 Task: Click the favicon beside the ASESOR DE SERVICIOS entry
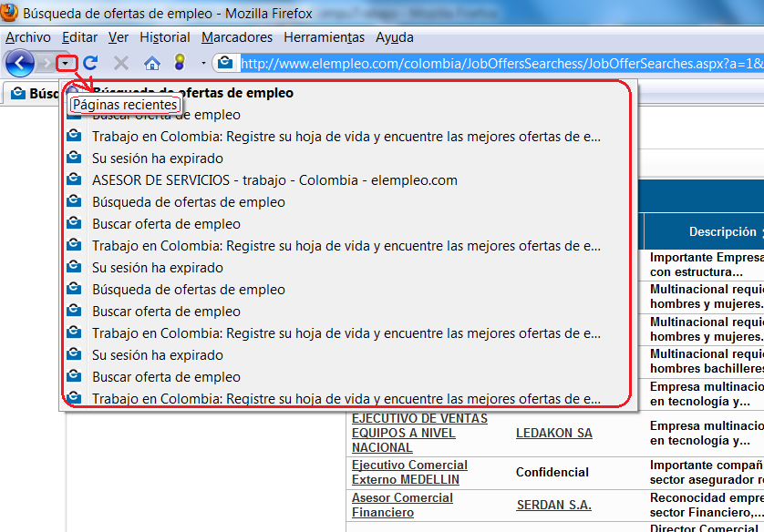point(74,179)
